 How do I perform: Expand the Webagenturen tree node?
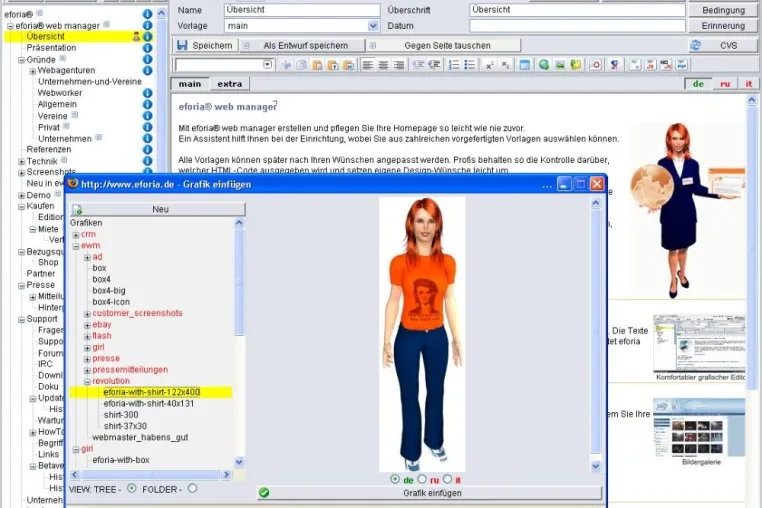(33, 71)
